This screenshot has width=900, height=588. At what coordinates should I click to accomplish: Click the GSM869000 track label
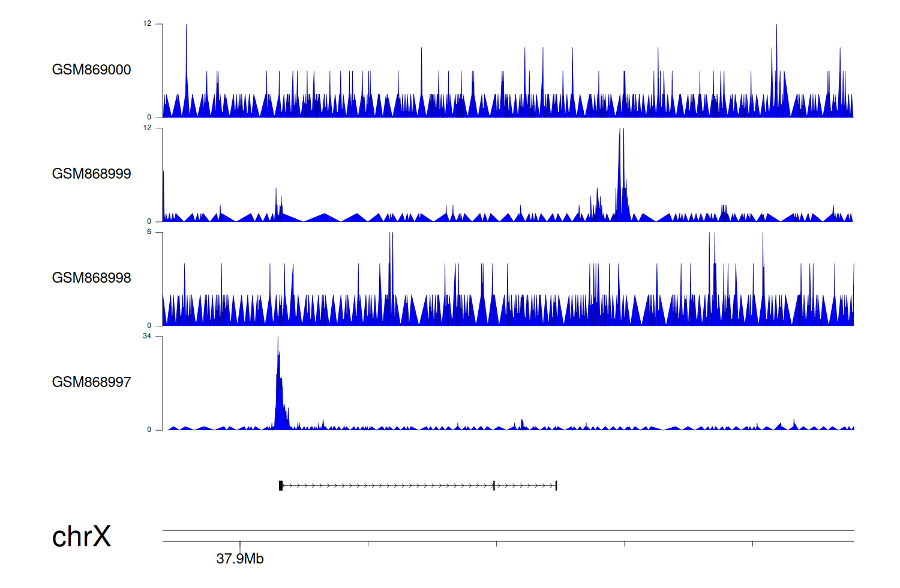pos(91,70)
